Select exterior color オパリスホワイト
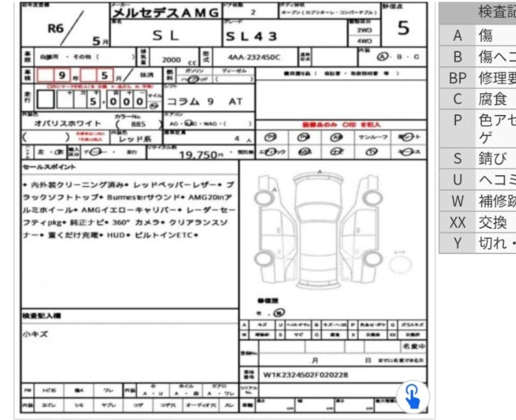This screenshot has width=516, height=420. (x=68, y=124)
